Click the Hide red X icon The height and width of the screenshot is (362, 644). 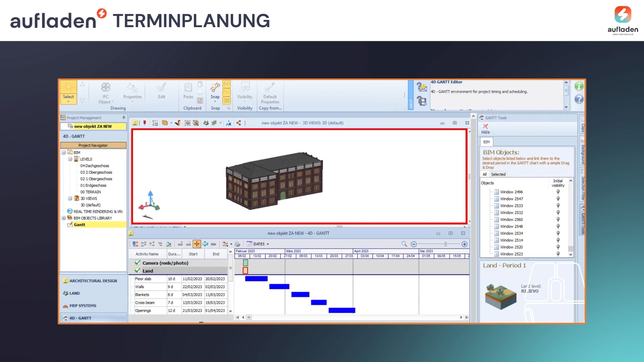pos(485,126)
